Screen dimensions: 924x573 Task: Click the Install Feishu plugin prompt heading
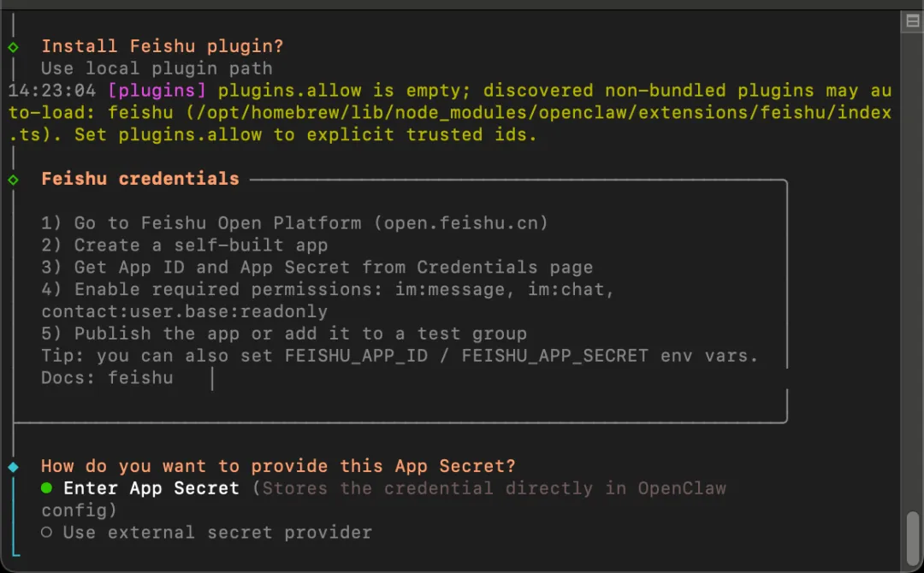(162, 46)
